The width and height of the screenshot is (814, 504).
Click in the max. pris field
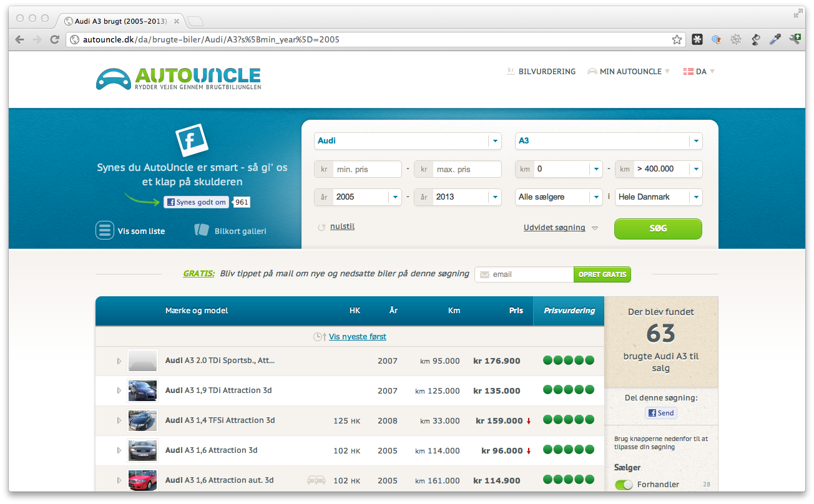(x=458, y=169)
